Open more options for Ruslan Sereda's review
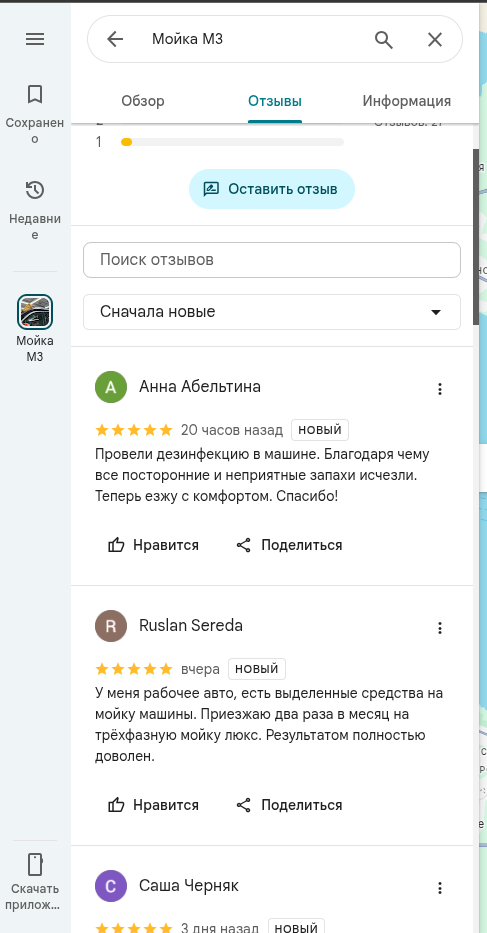The height and width of the screenshot is (933, 487). pos(440,628)
